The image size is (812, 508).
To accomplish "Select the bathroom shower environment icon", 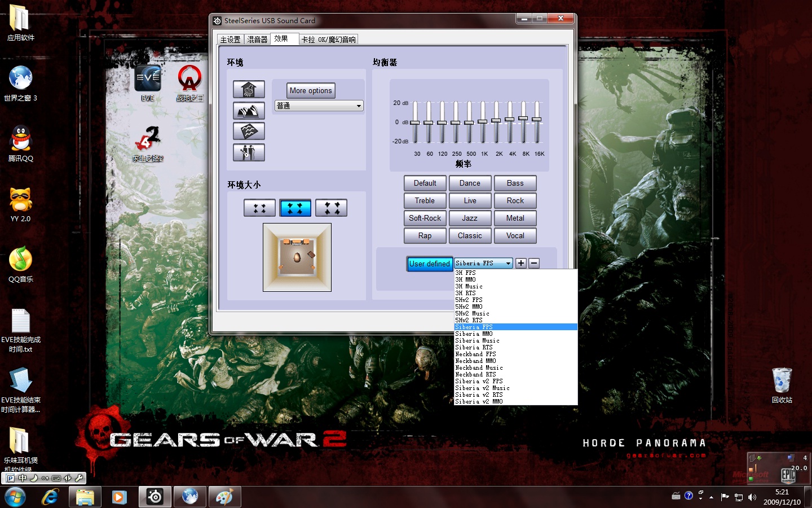I will [x=249, y=89].
